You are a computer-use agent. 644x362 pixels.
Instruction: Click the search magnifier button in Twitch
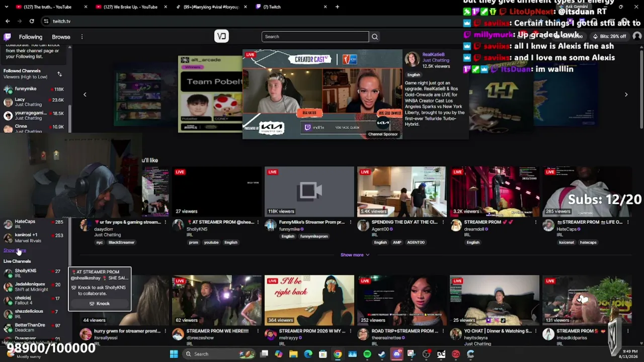click(x=375, y=37)
